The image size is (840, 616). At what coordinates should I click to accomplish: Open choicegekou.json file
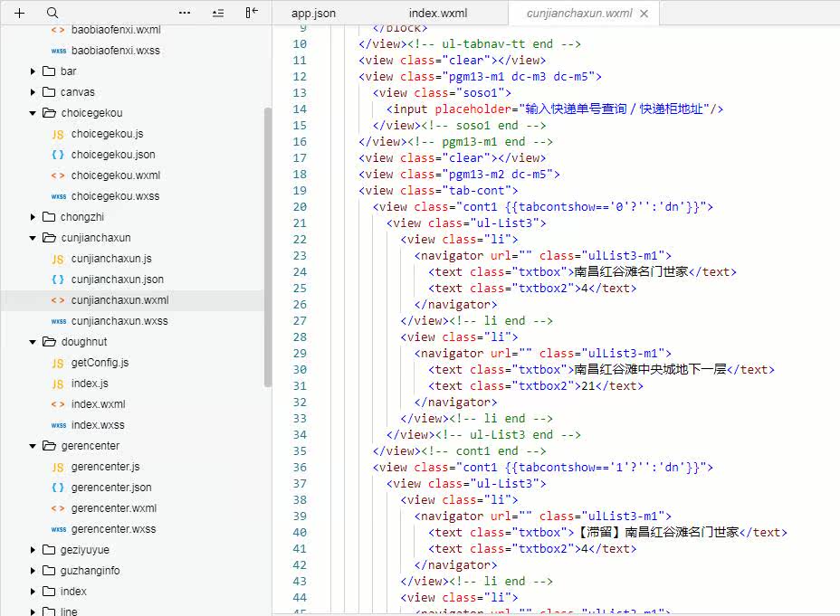click(113, 155)
